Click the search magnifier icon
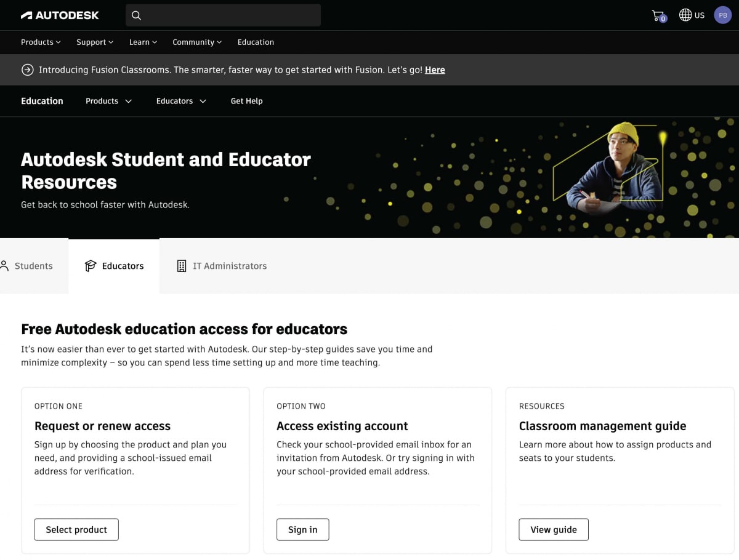 [137, 15]
